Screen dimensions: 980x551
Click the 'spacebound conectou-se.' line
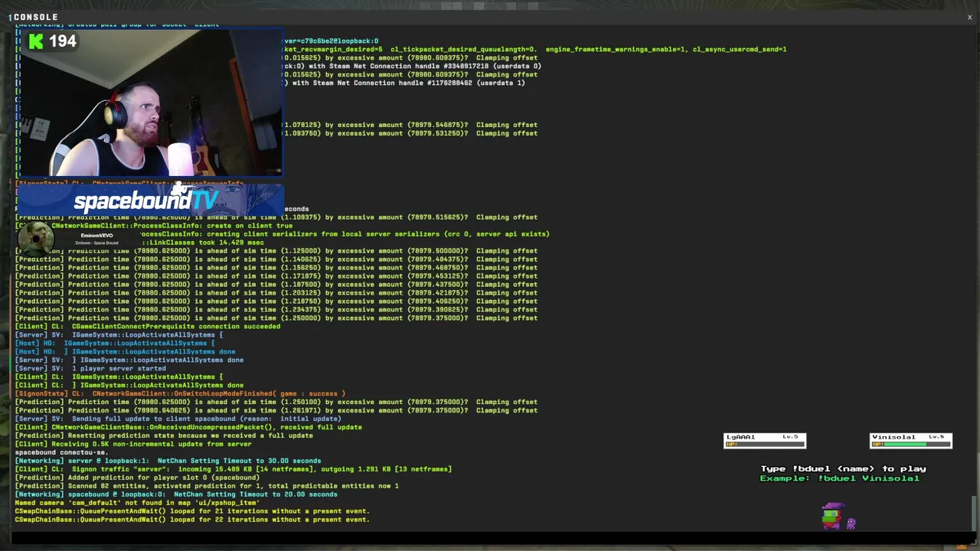click(x=62, y=453)
